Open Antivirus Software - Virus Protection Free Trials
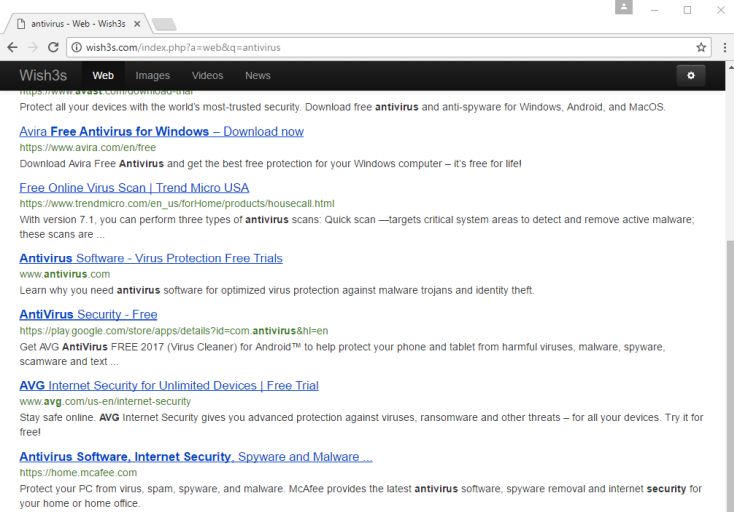Viewport: 734px width, 512px height. 151,258
